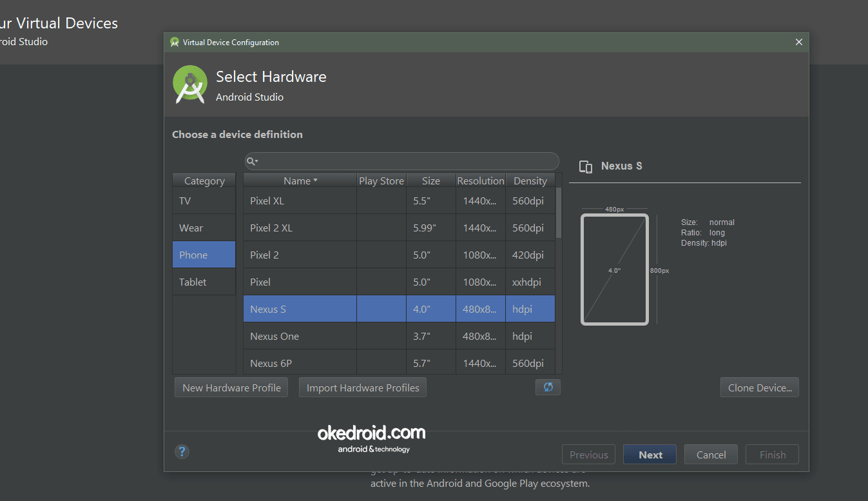Select the Tablet category
Image resolution: width=868 pixels, height=501 pixels.
[x=204, y=282]
